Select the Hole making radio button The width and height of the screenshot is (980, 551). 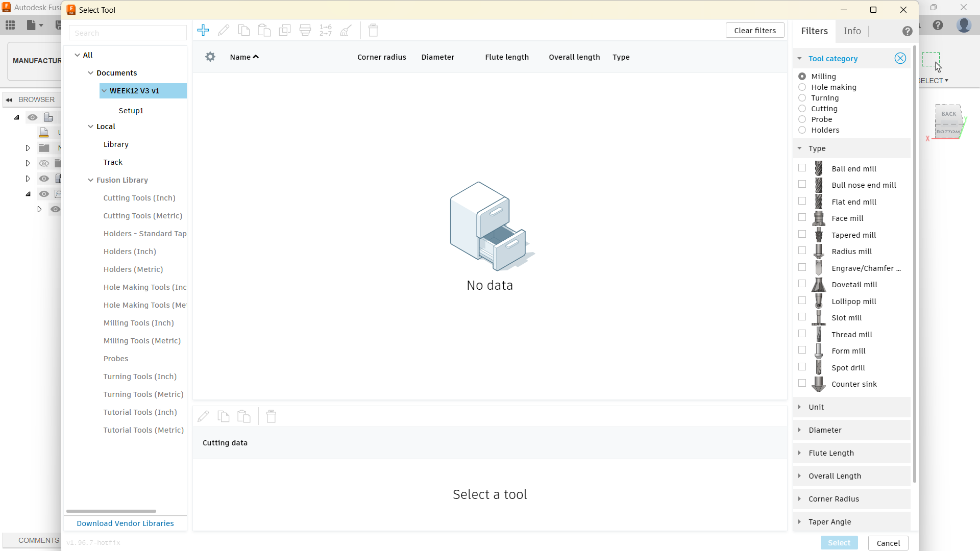pyautogui.click(x=802, y=87)
